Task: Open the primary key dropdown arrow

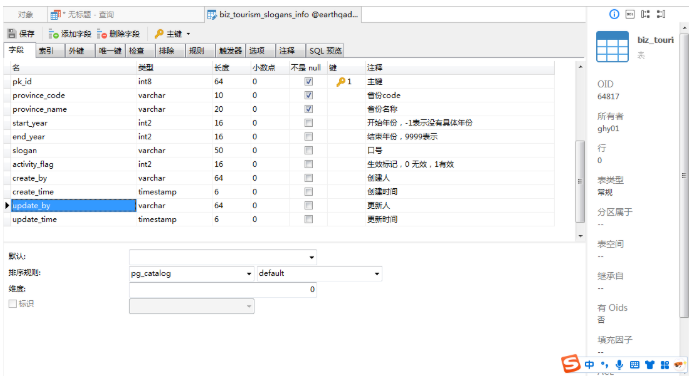Action: [188, 34]
